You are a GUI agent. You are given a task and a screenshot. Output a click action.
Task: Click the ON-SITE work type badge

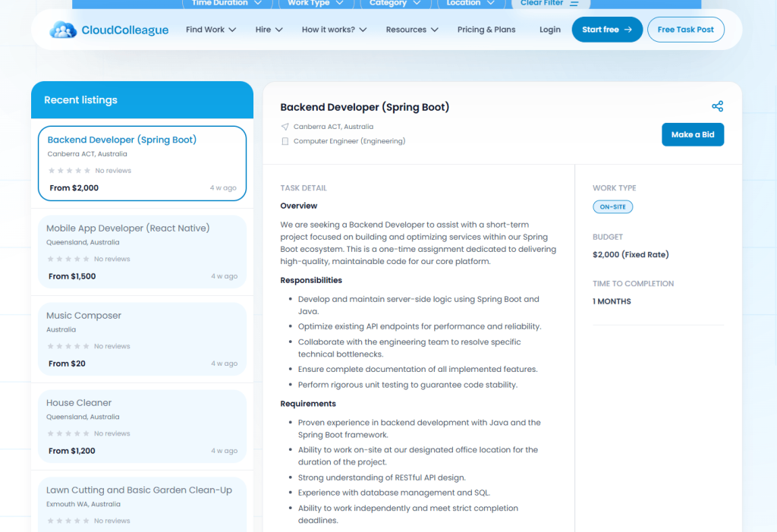[612, 206]
